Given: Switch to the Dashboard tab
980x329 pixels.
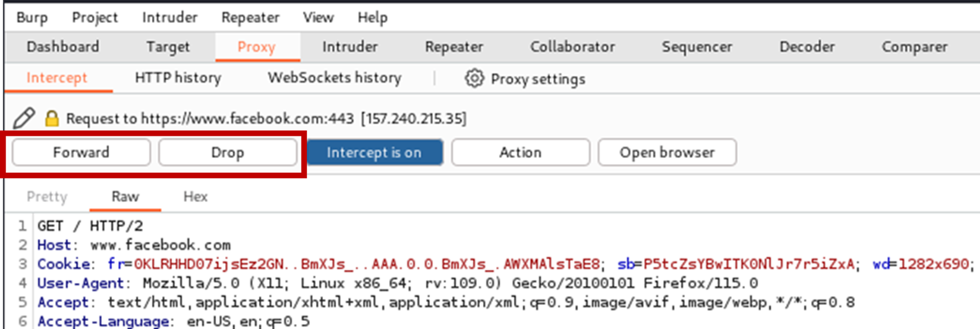Looking at the screenshot, I should tap(63, 47).
